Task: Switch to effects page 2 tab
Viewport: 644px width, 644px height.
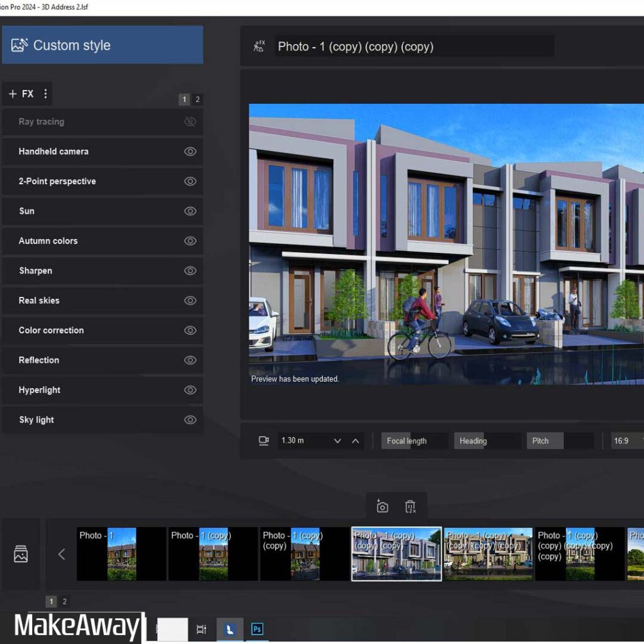Action: (x=197, y=99)
